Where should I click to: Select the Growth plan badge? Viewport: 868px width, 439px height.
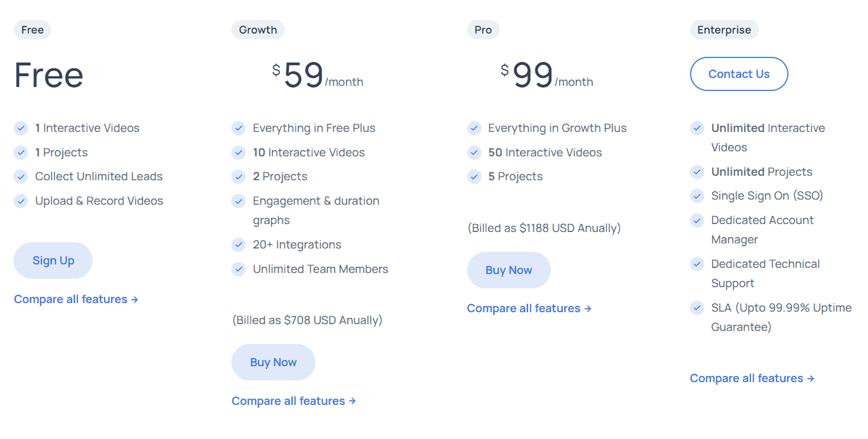point(258,30)
